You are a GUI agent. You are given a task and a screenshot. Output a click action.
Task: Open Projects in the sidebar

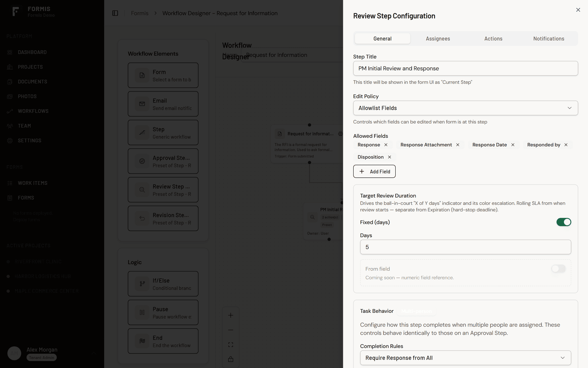point(30,67)
